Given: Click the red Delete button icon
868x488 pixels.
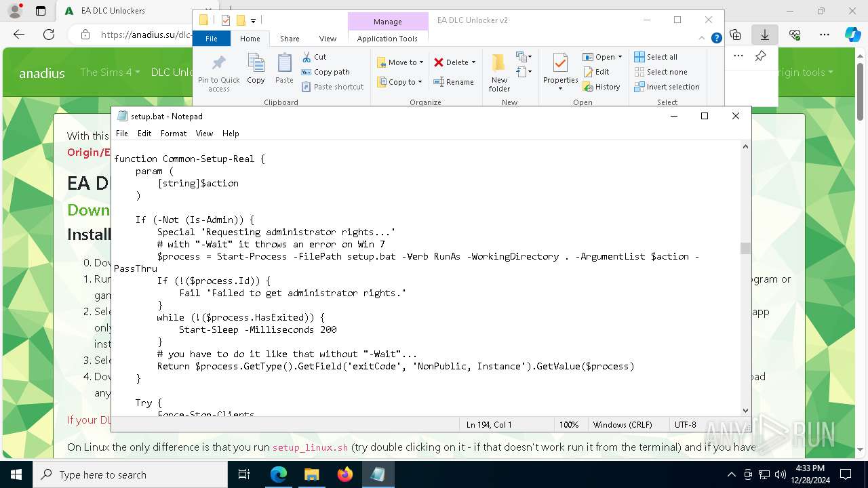Looking at the screenshot, I should coord(439,62).
